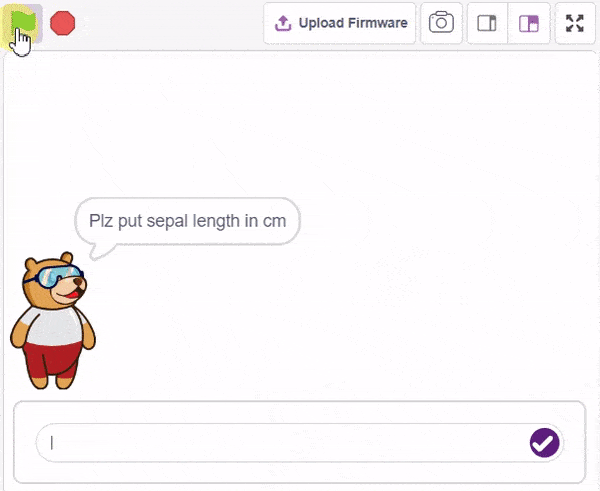The image size is (600, 491).
Task: Click the green flag to run
Action: pos(22,23)
